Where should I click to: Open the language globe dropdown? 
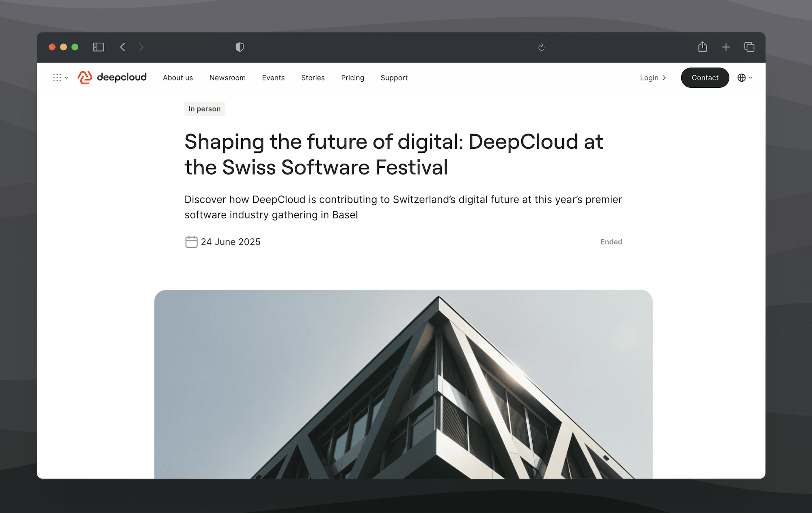pyautogui.click(x=745, y=78)
